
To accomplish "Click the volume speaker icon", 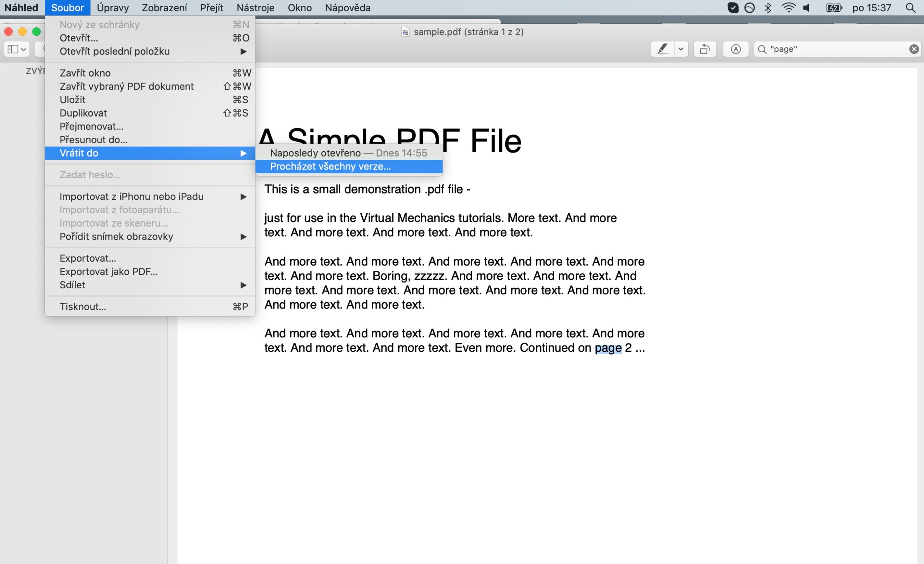I will [807, 8].
